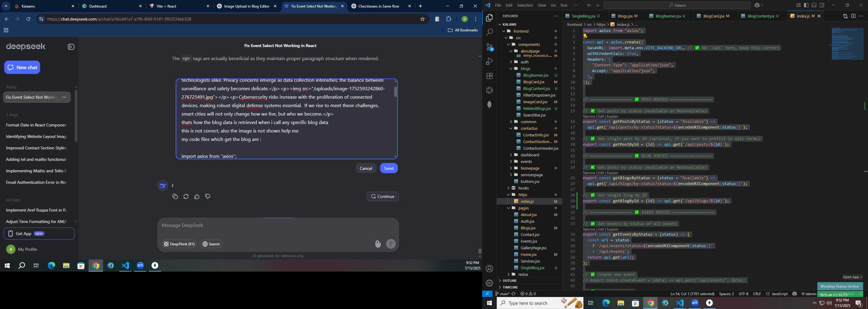Open MongoDB leaf icon in VS Code activity bar
Screen dimensions: 868x309
(x=489, y=105)
